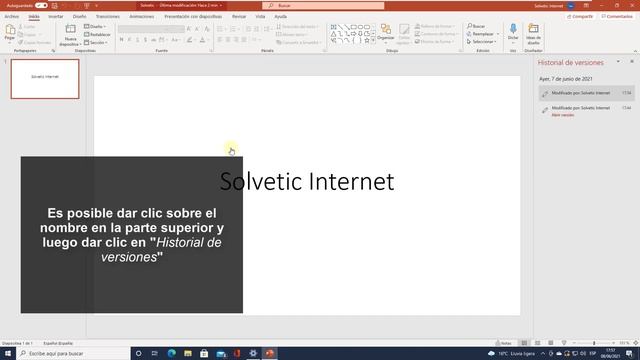Open the Ayuda tab
The width and height of the screenshot is (640, 360).
click(280, 16)
